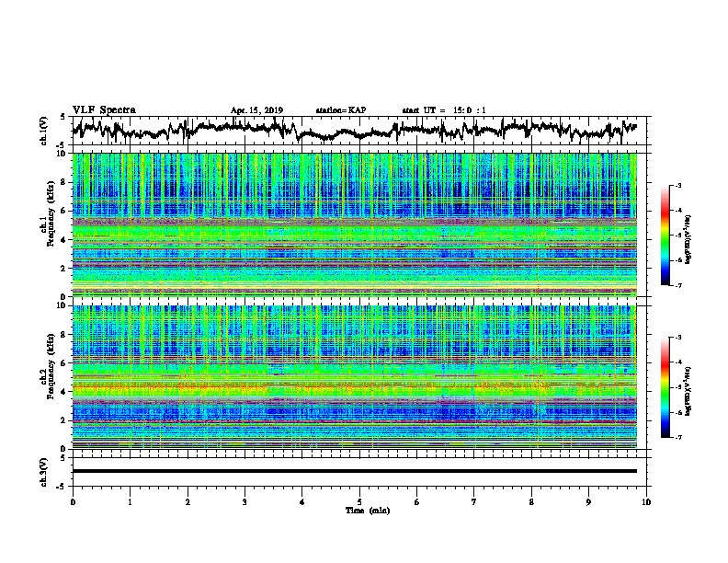Select the "Apr. 15, 2019" date text
728x563 pixels.
pyautogui.click(x=256, y=110)
